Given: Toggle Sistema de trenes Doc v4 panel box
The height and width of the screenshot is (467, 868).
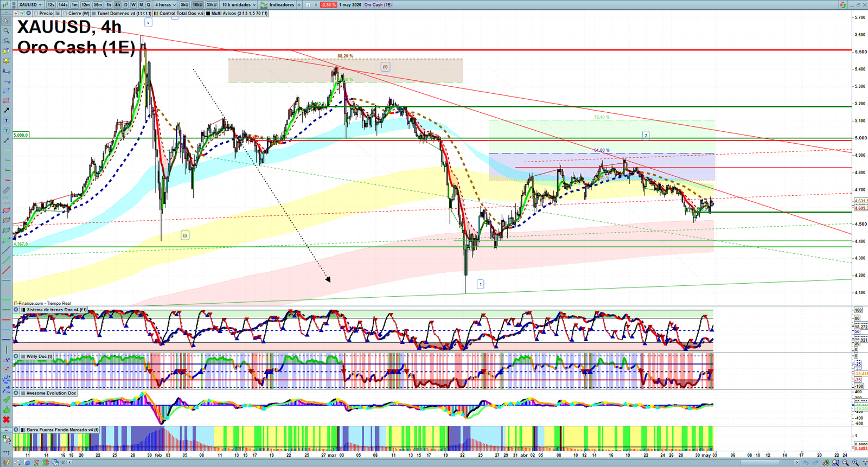Looking at the screenshot, I should coord(23,310).
